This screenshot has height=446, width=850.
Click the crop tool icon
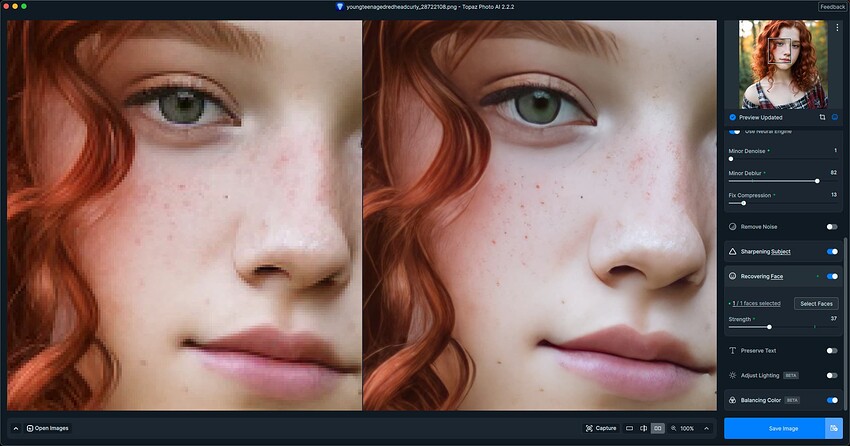(821, 117)
